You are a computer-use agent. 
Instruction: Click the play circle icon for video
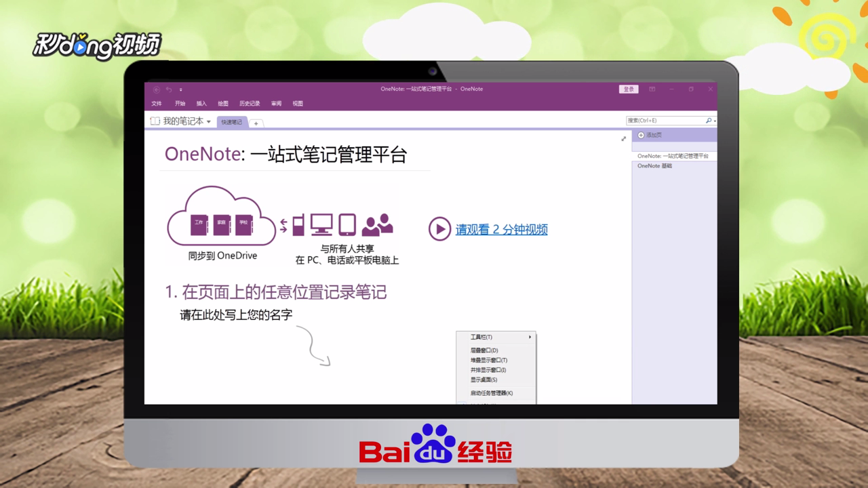point(439,229)
